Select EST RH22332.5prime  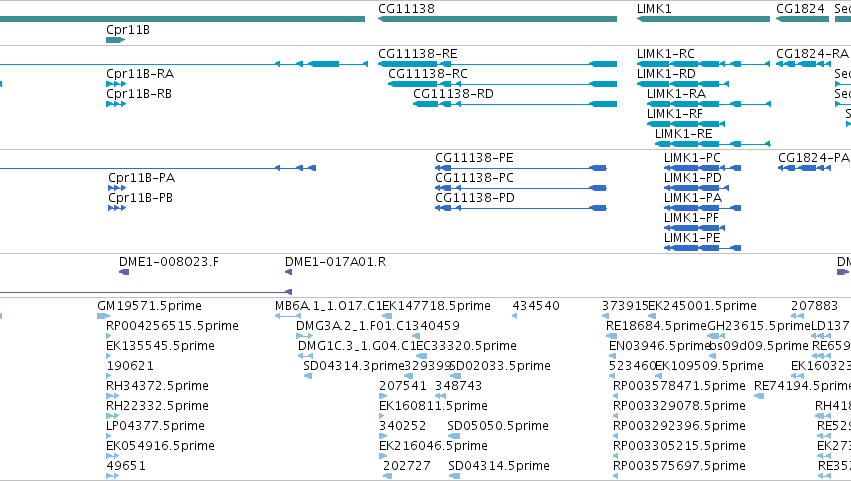[x=157, y=407]
